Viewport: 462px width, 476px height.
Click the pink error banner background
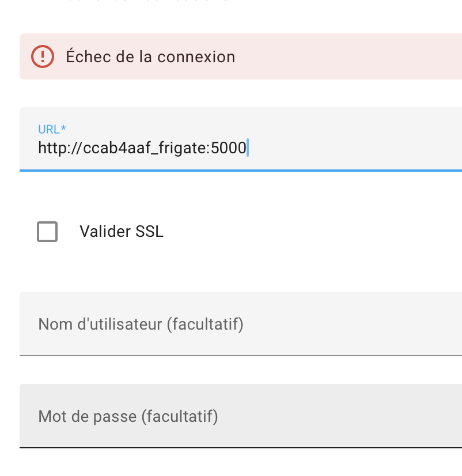pyautogui.click(x=346, y=56)
